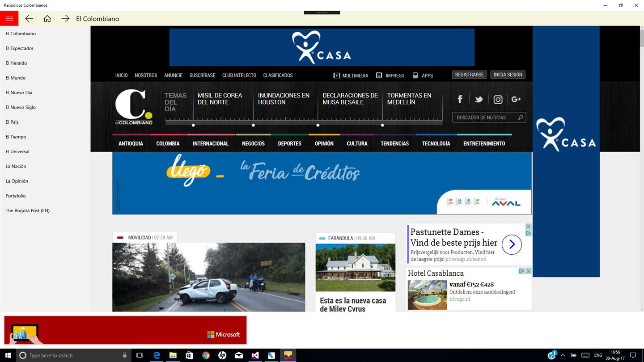Open the Tendencias section tab

pos(395,143)
